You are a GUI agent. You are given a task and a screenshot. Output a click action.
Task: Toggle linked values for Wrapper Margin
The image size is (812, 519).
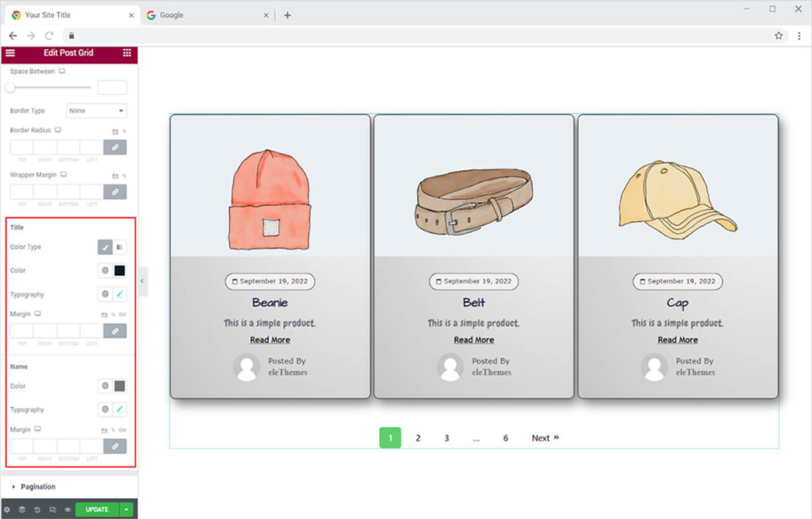[115, 192]
